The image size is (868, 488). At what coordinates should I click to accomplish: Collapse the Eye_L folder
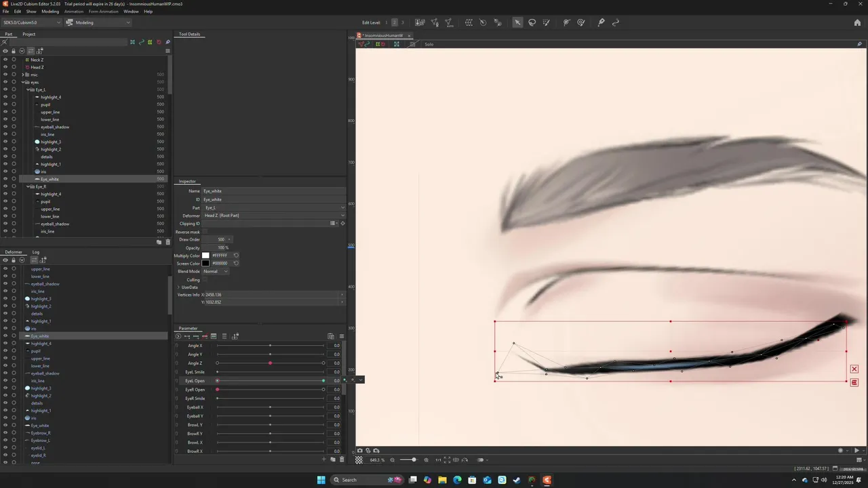click(x=28, y=89)
